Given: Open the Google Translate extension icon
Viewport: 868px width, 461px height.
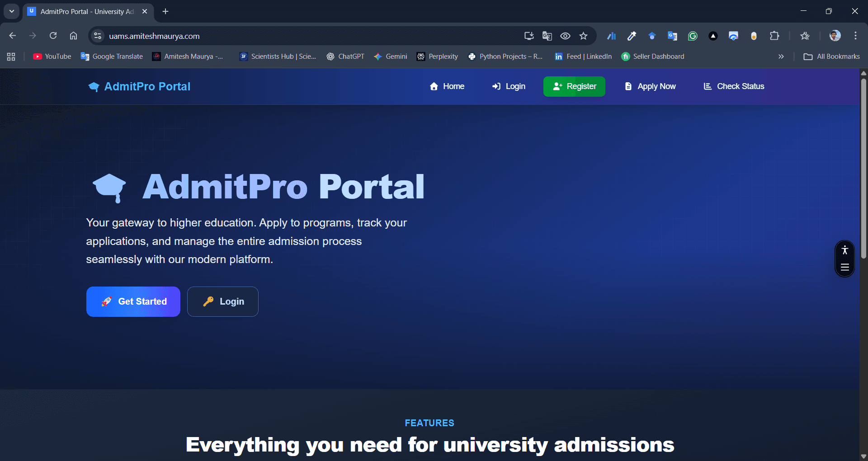Looking at the screenshot, I should (672, 36).
